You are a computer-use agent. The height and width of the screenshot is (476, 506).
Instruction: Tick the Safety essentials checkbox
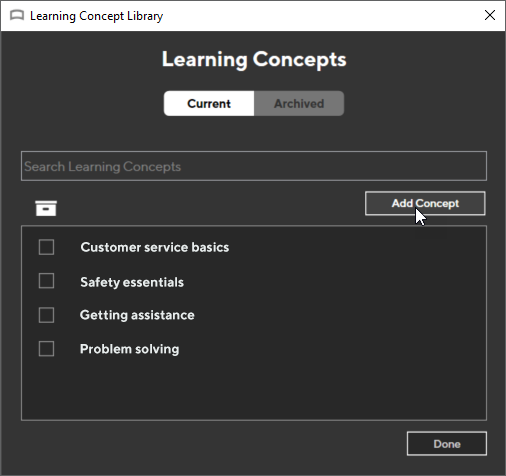[46, 281]
